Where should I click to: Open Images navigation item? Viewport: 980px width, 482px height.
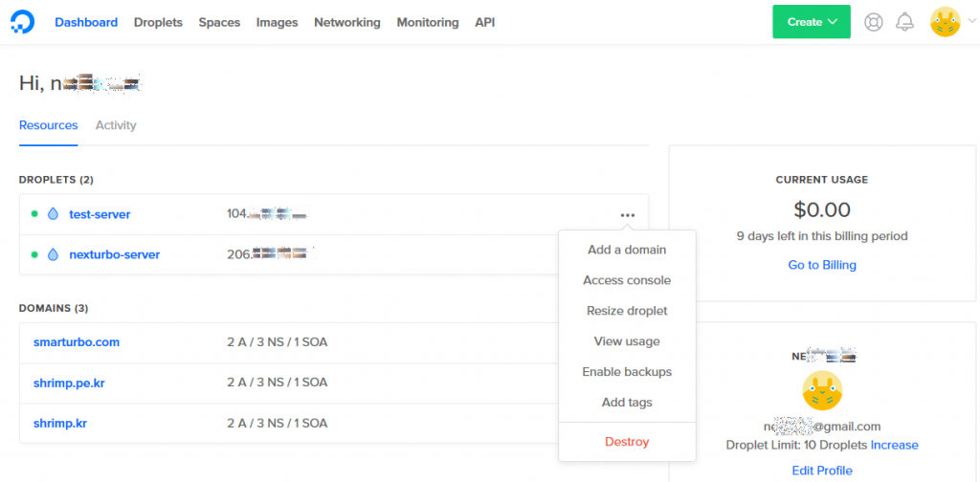click(277, 23)
